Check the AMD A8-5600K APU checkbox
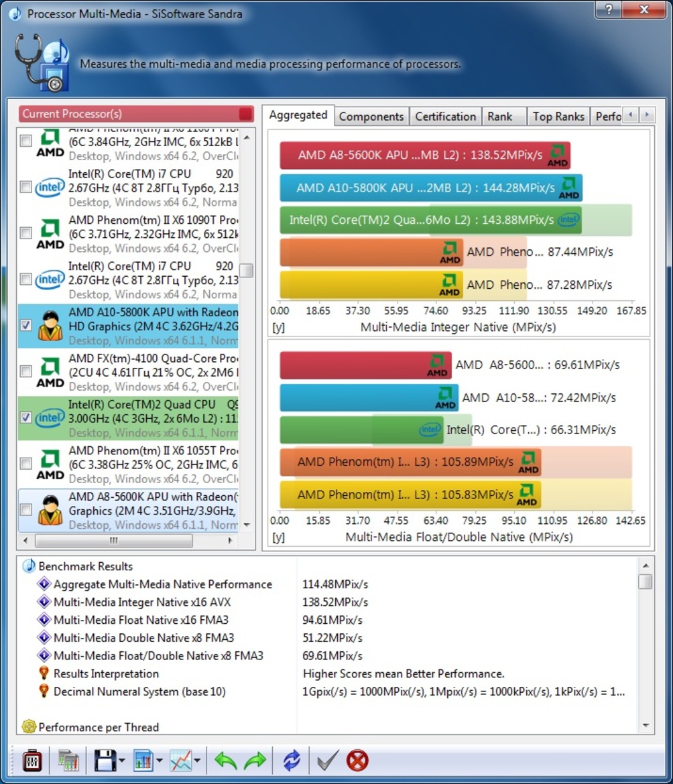Screen dimensions: 673x784 [26, 509]
